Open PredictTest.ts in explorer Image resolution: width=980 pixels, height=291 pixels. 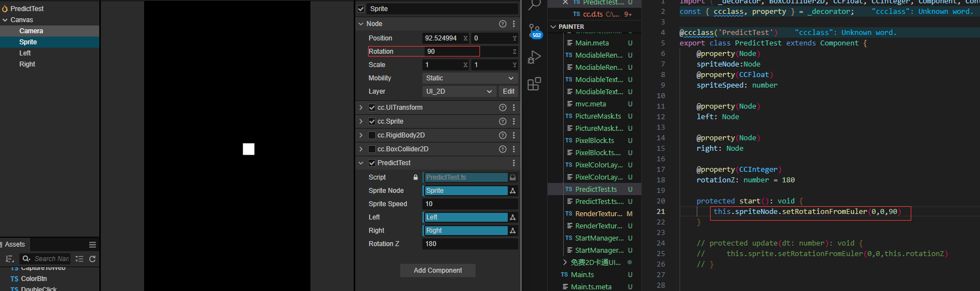(595, 190)
